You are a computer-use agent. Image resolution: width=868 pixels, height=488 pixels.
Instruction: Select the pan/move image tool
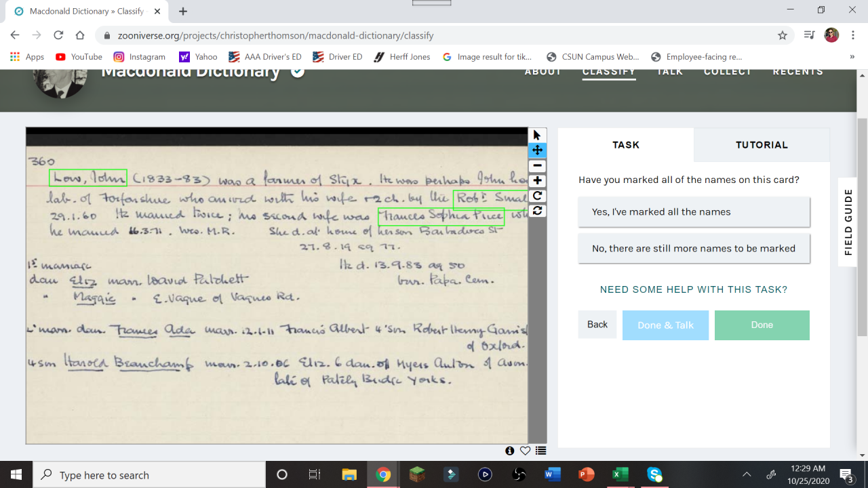537,150
